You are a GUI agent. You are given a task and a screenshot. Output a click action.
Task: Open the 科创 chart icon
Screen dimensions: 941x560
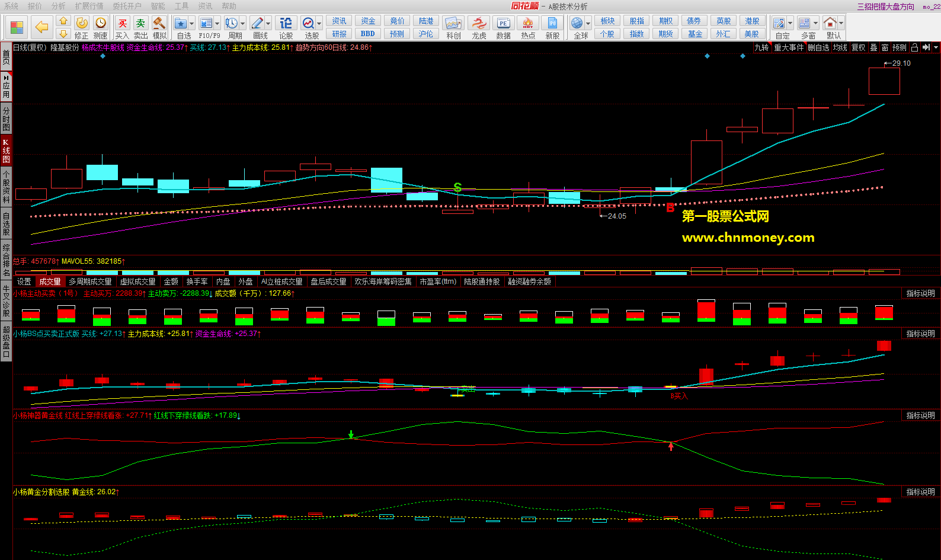454,23
